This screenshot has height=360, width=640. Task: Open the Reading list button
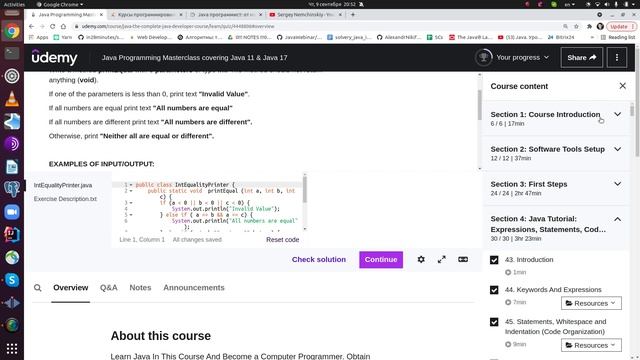618,37
